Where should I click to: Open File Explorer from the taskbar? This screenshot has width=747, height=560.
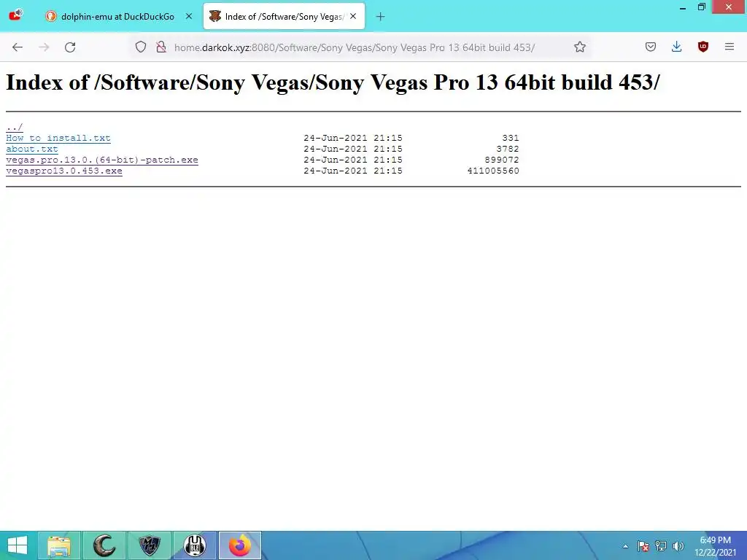(x=59, y=545)
